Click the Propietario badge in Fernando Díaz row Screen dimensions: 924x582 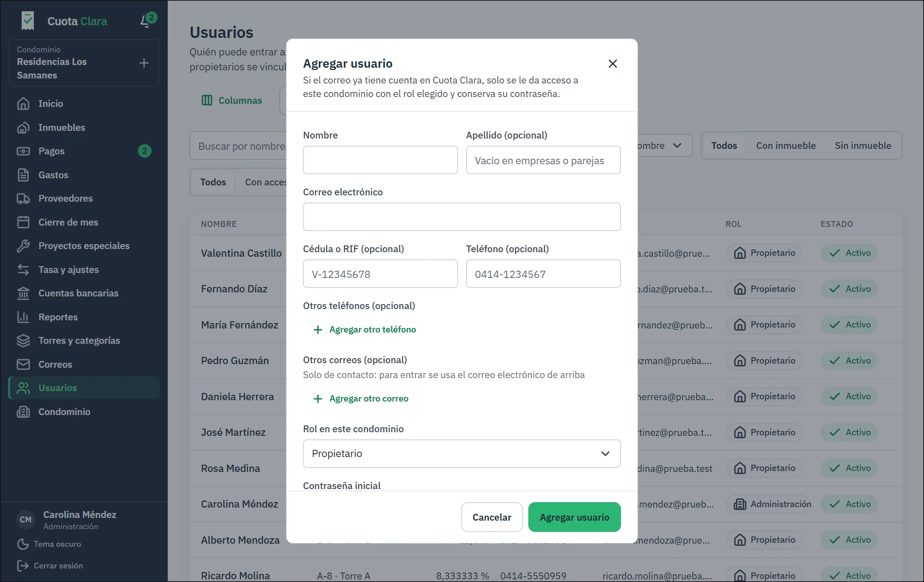pos(764,289)
